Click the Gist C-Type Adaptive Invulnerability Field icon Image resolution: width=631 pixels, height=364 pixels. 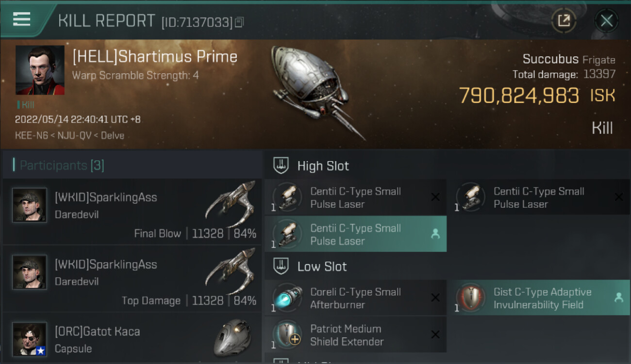[471, 298]
